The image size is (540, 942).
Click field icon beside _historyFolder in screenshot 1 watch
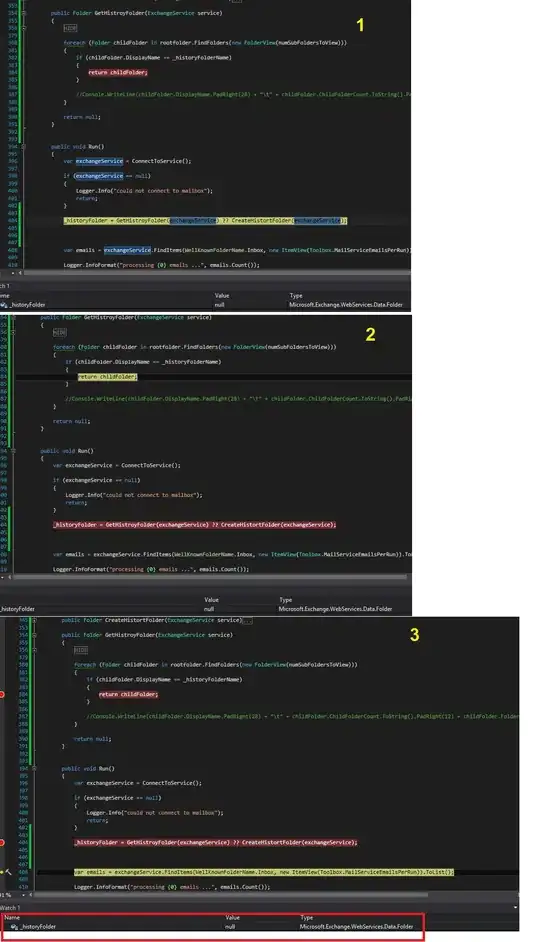[x=4, y=305]
